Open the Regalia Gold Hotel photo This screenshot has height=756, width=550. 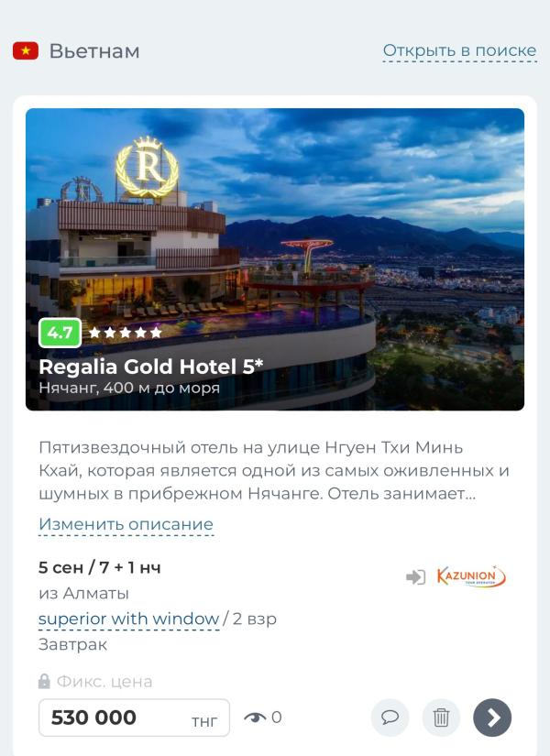tap(275, 259)
